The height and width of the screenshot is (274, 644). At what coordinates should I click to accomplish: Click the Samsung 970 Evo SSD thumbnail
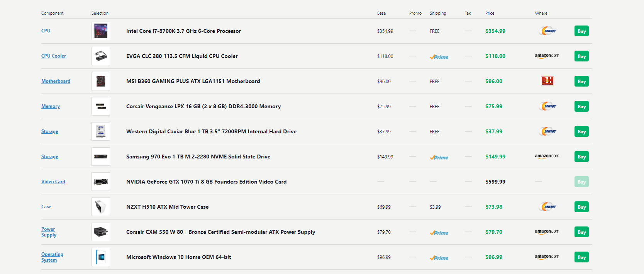pos(101,157)
